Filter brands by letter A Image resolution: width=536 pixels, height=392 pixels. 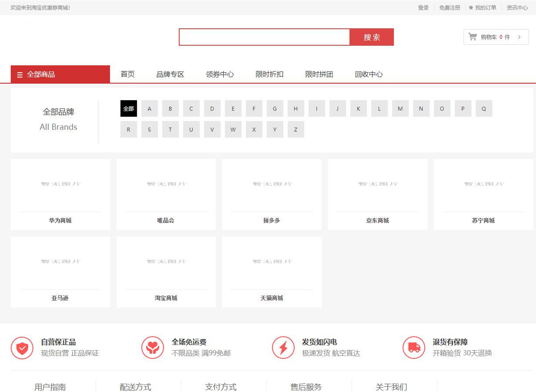tap(149, 108)
